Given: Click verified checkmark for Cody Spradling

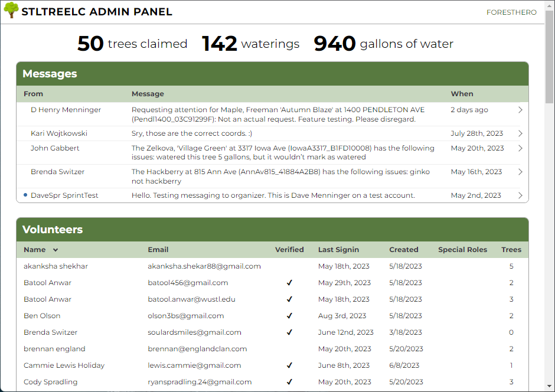Looking at the screenshot, I should 289,382.
